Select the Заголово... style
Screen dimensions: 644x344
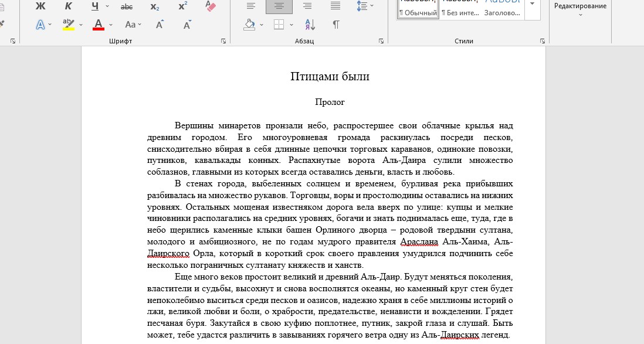click(x=502, y=9)
